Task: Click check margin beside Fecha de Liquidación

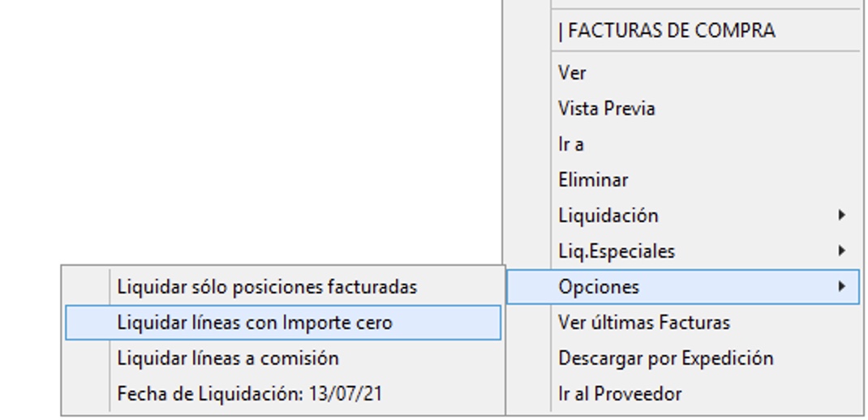Action: tap(87, 394)
